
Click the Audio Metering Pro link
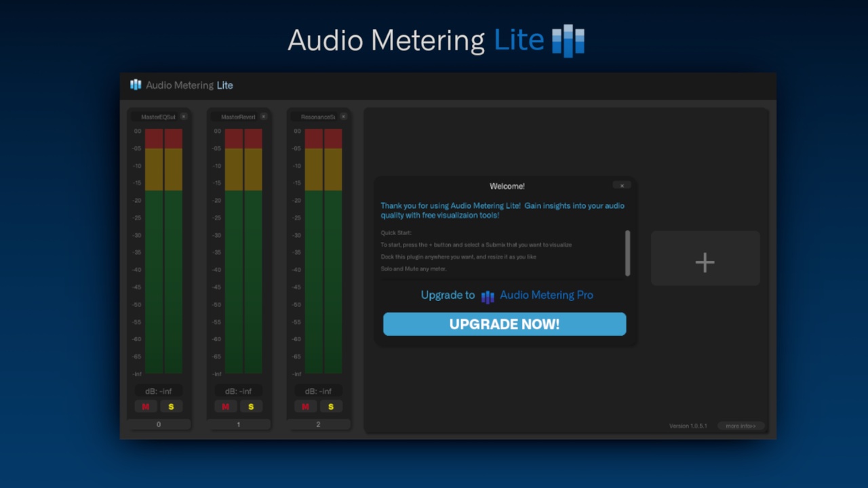[x=547, y=295]
